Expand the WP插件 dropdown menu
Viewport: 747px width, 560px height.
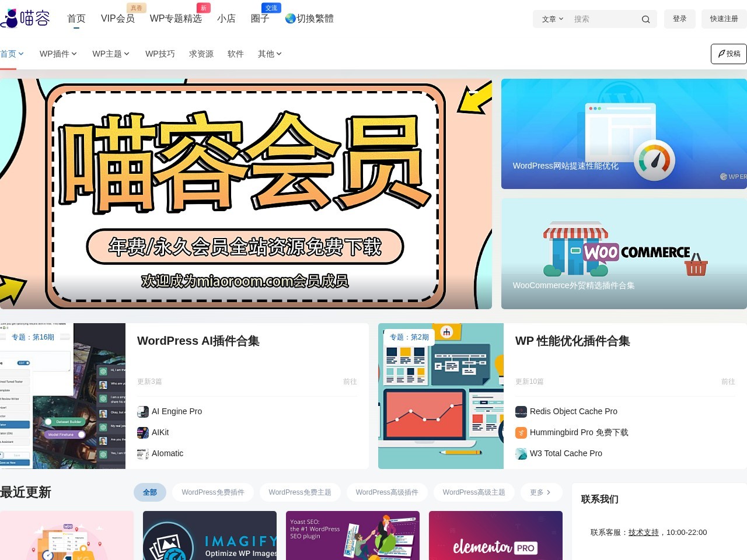click(74, 54)
